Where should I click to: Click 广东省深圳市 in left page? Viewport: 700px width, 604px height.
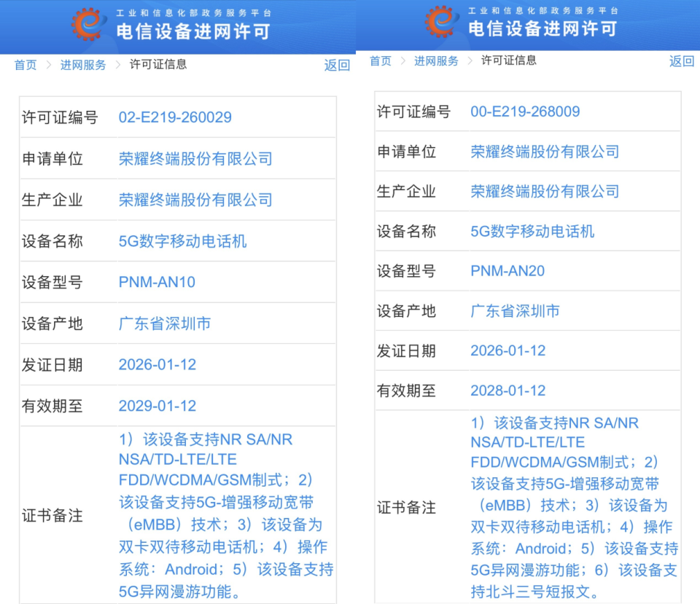[x=165, y=324]
